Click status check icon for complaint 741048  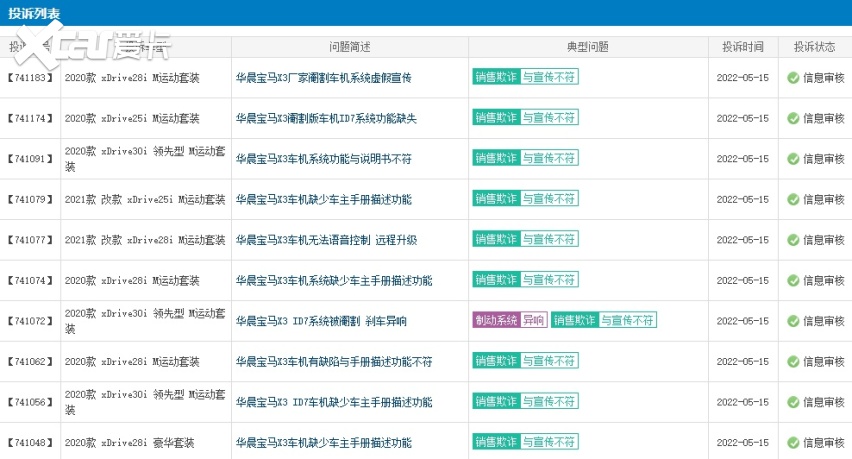[793, 442]
